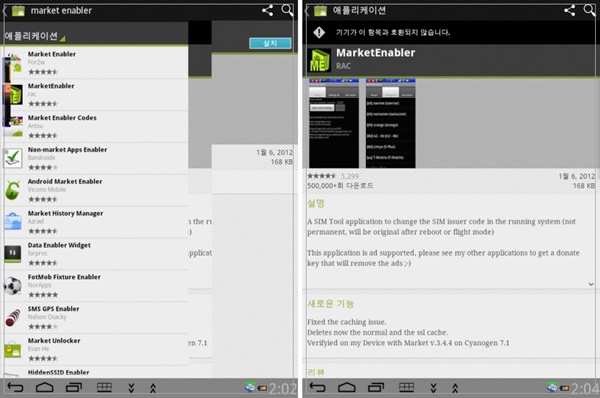The height and width of the screenshot is (398, 600).
Task: Tap the share icon on left screen
Action: (x=267, y=10)
